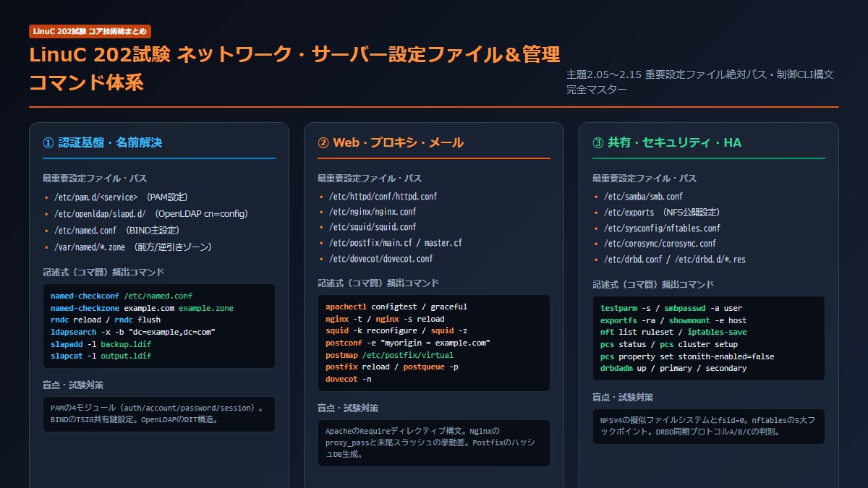
Task: Click the "drbdadm up / primary / secondary" line
Action: 673,368
